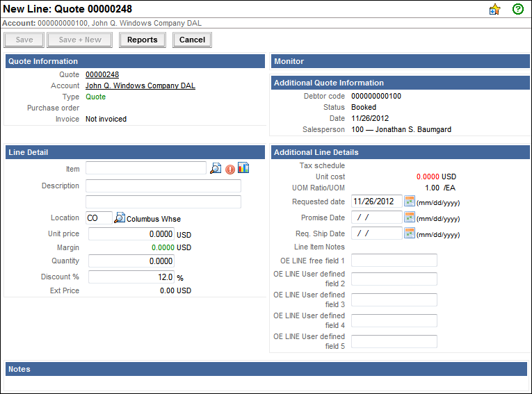Open the Requested date calendar picker
Screen dimensions: 532x394
tap(410, 202)
